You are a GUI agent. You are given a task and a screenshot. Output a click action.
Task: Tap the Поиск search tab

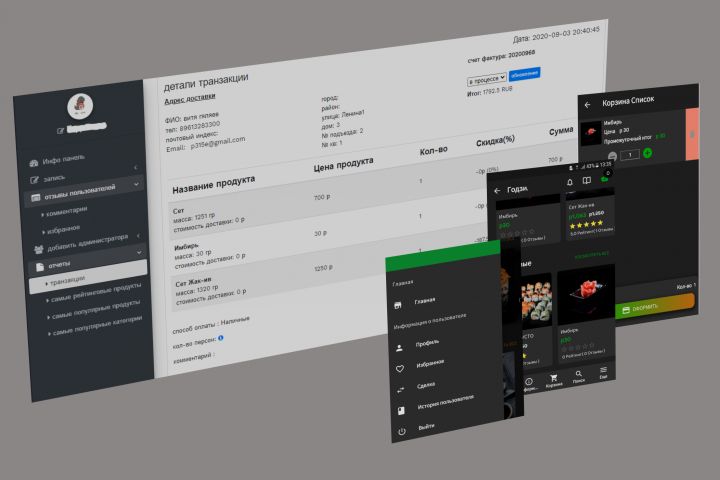click(x=579, y=377)
